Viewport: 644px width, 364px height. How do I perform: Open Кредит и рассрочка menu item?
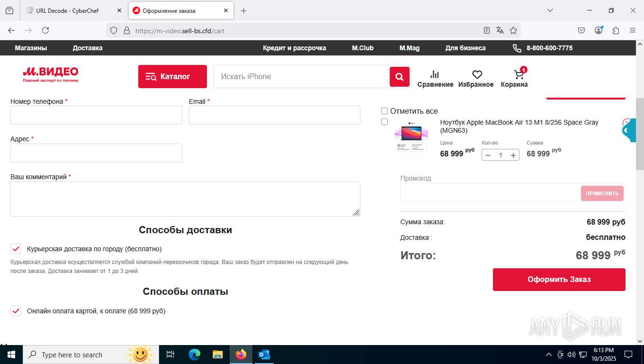[295, 48]
